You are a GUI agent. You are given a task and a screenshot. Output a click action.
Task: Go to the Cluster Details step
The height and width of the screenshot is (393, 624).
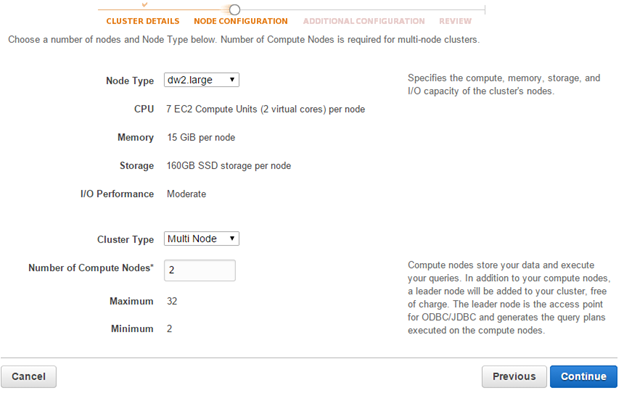coord(142,21)
